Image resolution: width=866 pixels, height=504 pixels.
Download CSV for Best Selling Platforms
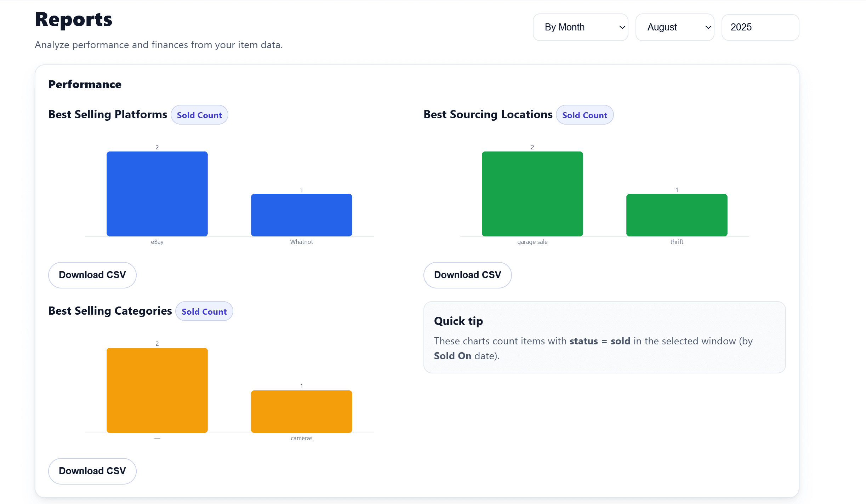pyautogui.click(x=92, y=275)
